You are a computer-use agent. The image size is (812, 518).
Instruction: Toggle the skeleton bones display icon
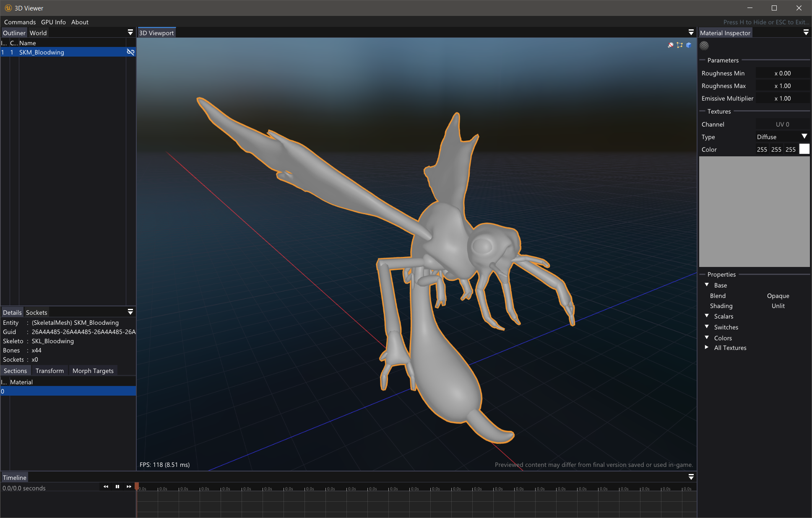click(x=679, y=45)
